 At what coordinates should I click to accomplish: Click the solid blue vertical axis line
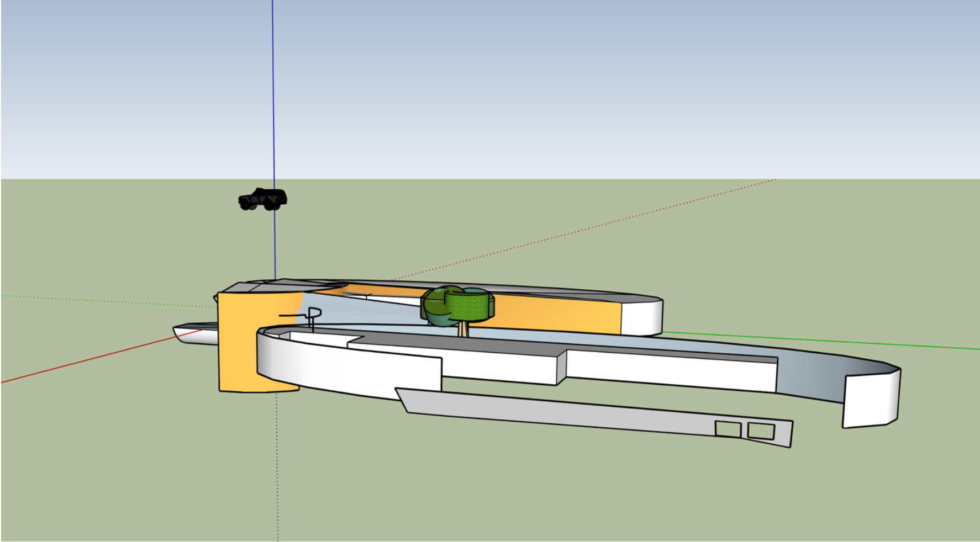273,110
